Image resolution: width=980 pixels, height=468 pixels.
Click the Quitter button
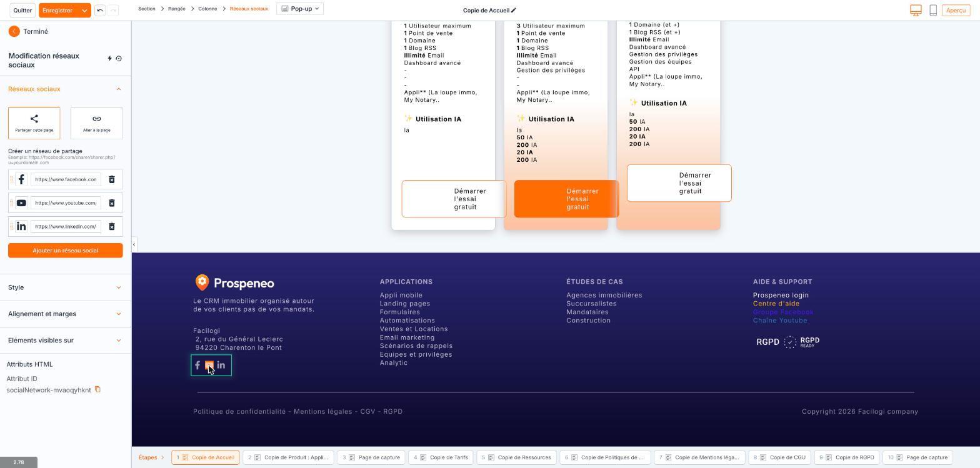pos(22,11)
